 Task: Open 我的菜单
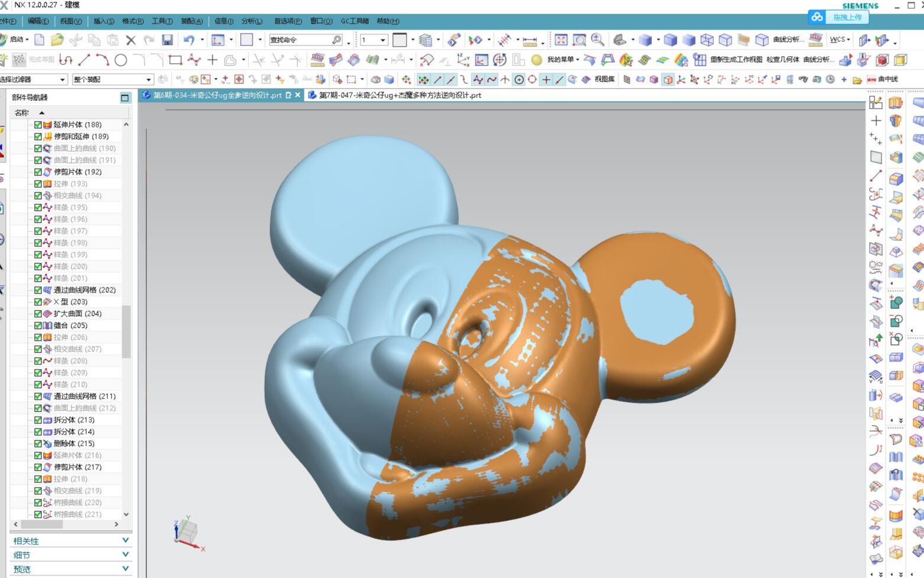point(563,60)
